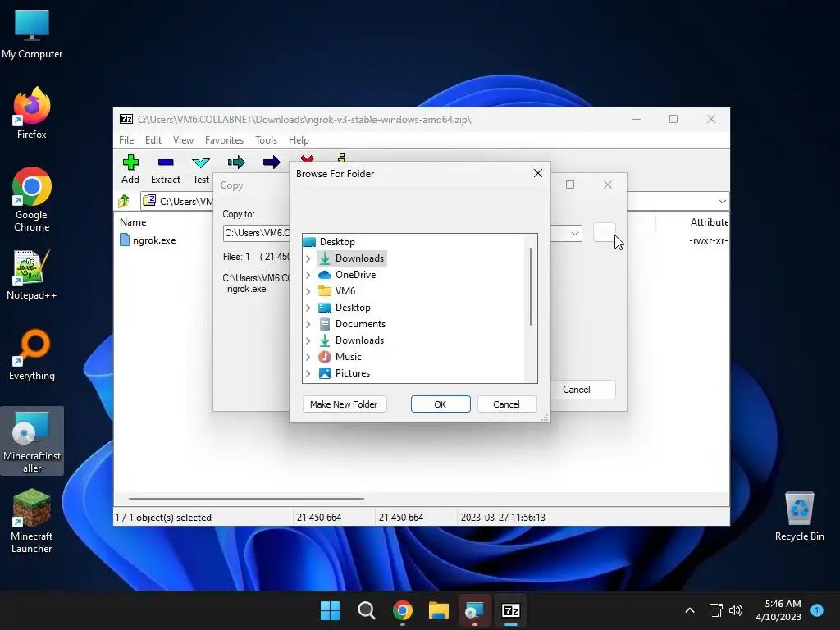840x630 pixels.
Task: Open the Favorites menu
Action: 224,139
